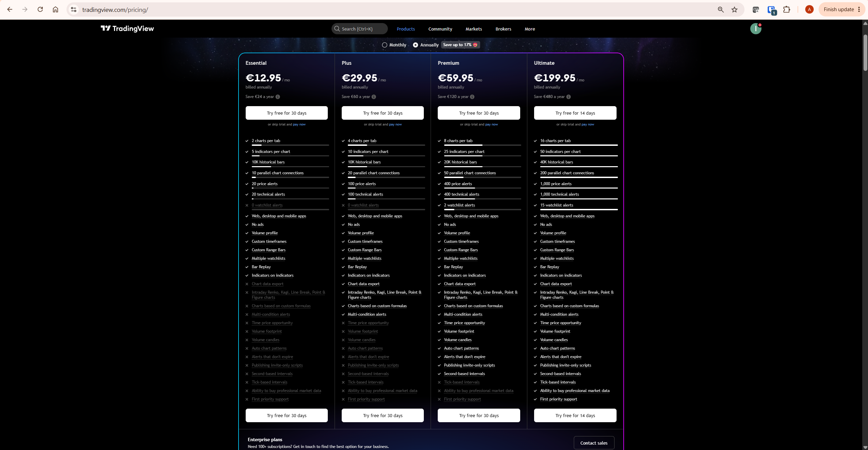This screenshot has height=450, width=868.
Task: Click pay now link under Plus
Action: point(395,124)
